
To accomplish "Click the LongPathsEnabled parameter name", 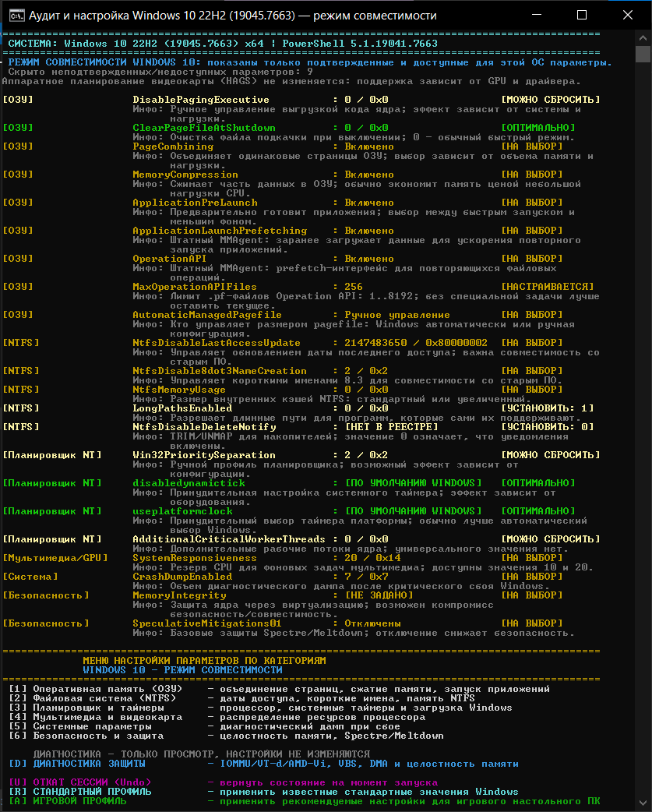I will point(182,408).
